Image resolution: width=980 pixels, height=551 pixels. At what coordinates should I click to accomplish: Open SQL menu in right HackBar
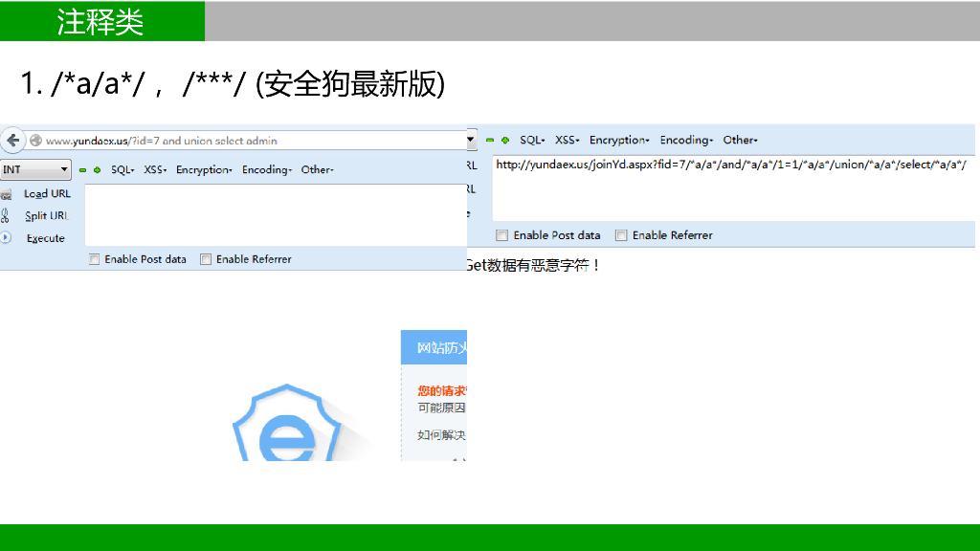point(532,140)
